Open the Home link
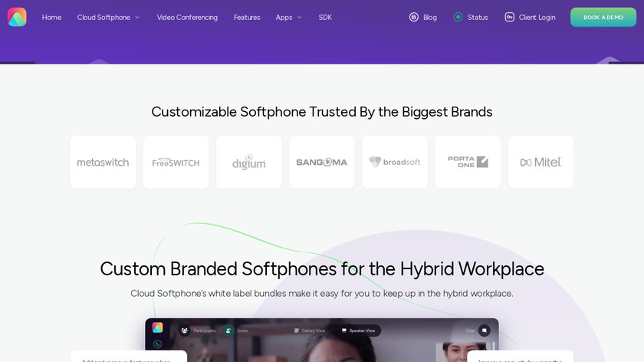 coord(51,18)
